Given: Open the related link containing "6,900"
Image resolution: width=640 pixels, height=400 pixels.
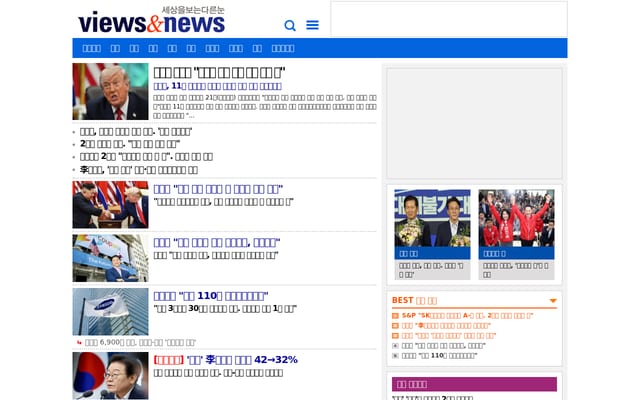Looking at the screenshot, I should (140, 342).
